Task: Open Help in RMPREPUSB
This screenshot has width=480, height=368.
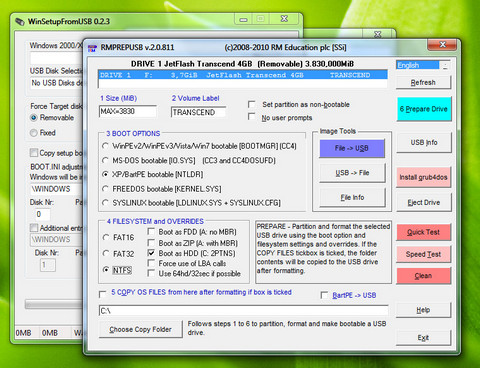Action: [x=423, y=310]
